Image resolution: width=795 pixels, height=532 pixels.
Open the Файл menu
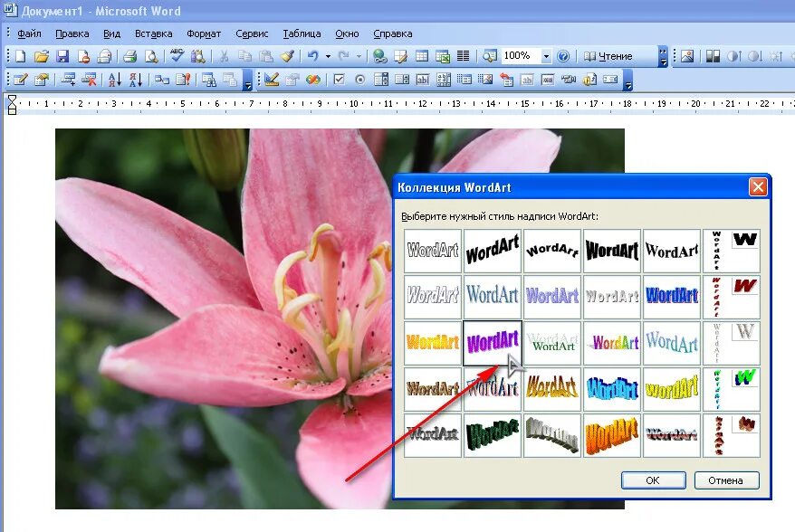tap(29, 34)
